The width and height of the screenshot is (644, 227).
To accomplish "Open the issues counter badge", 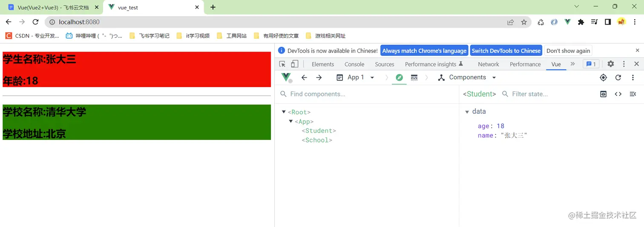I will pos(591,64).
